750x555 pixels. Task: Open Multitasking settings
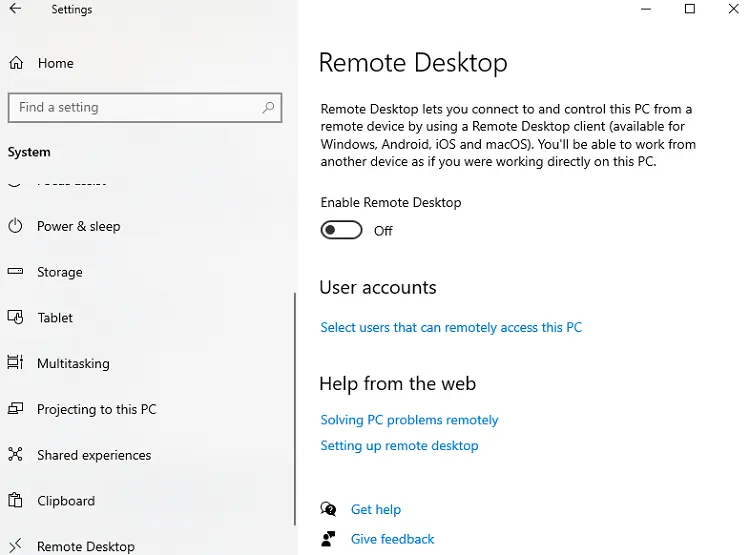click(73, 364)
